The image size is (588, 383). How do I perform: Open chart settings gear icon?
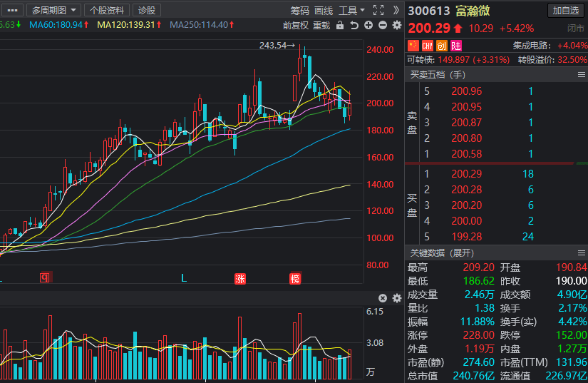(x=397, y=25)
